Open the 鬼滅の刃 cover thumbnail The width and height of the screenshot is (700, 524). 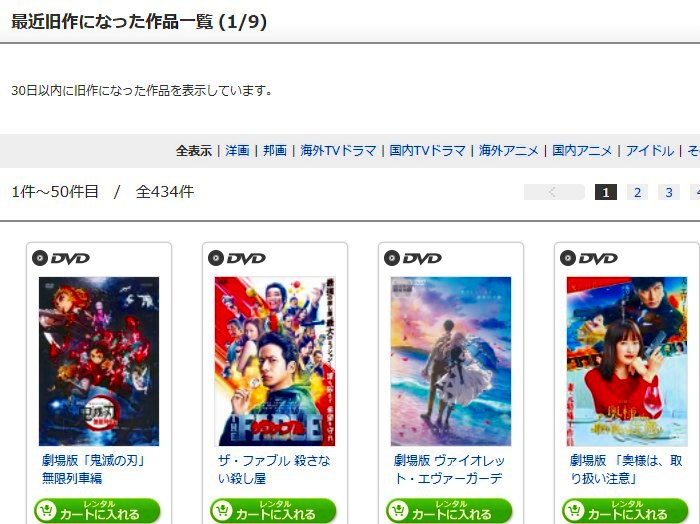coord(99,361)
